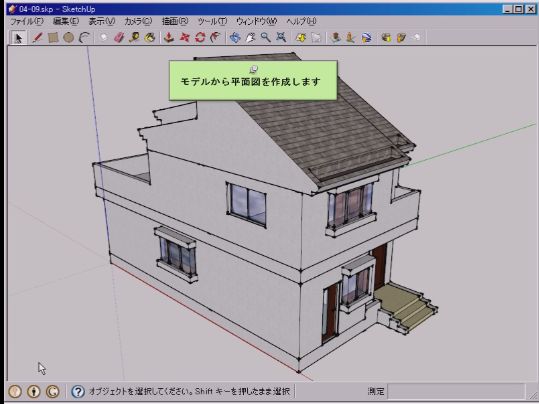This screenshot has height=404, width=539.
Task: Choose the Zoom magnifier tool
Action: pyautogui.click(x=265, y=37)
